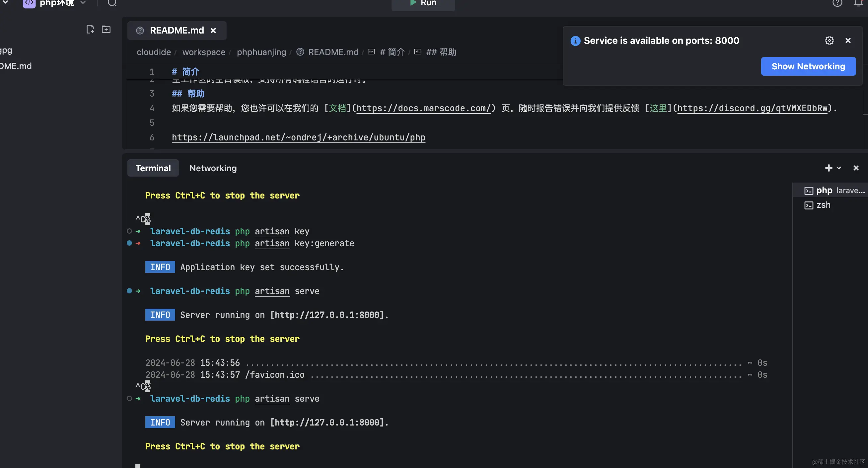Click the new file icon in explorer
Viewport: 868px width, 468px height.
click(90, 29)
